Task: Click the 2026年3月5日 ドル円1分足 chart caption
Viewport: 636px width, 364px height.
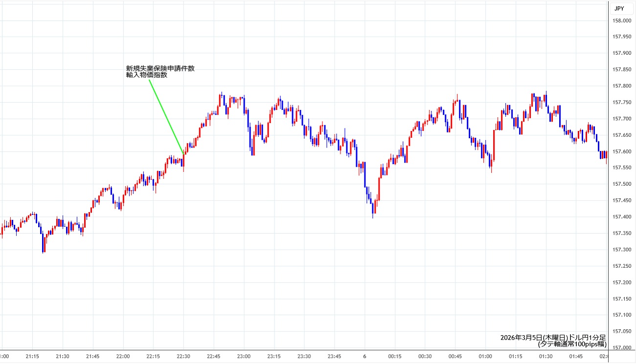Action: (553, 338)
